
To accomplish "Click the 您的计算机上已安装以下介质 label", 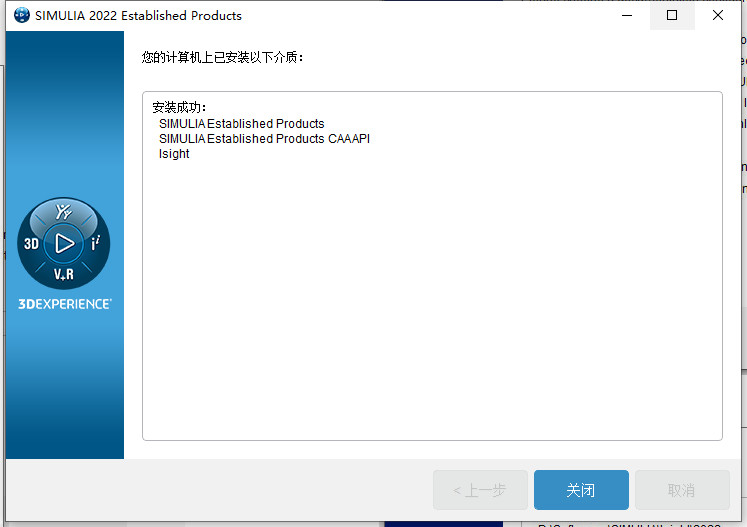I will click(222, 58).
